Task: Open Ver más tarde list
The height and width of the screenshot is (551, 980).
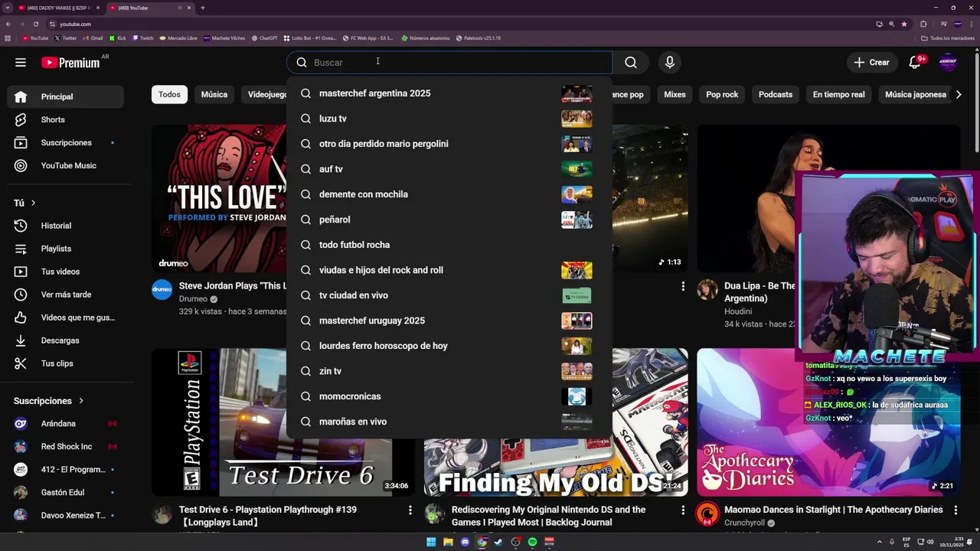Action: [x=66, y=295]
